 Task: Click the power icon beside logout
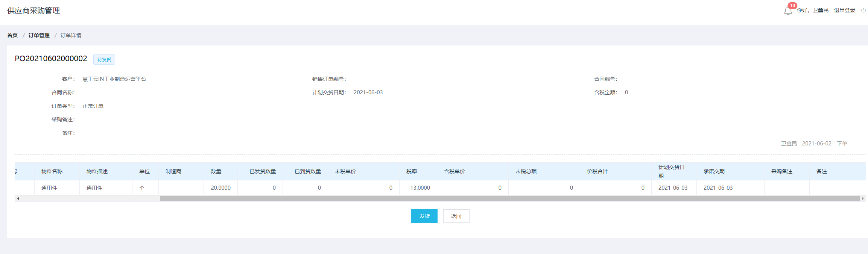[x=863, y=11]
